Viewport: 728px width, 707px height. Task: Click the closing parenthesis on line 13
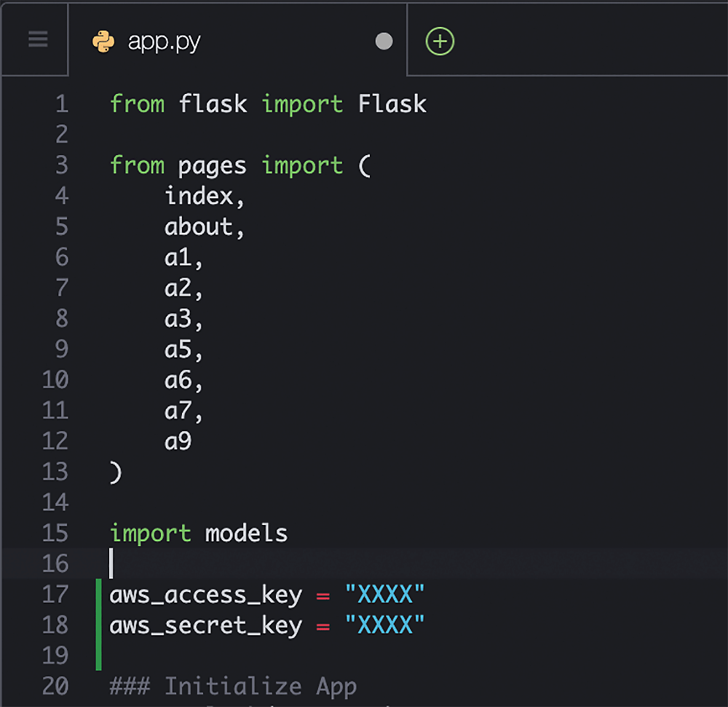click(x=116, y=473)
